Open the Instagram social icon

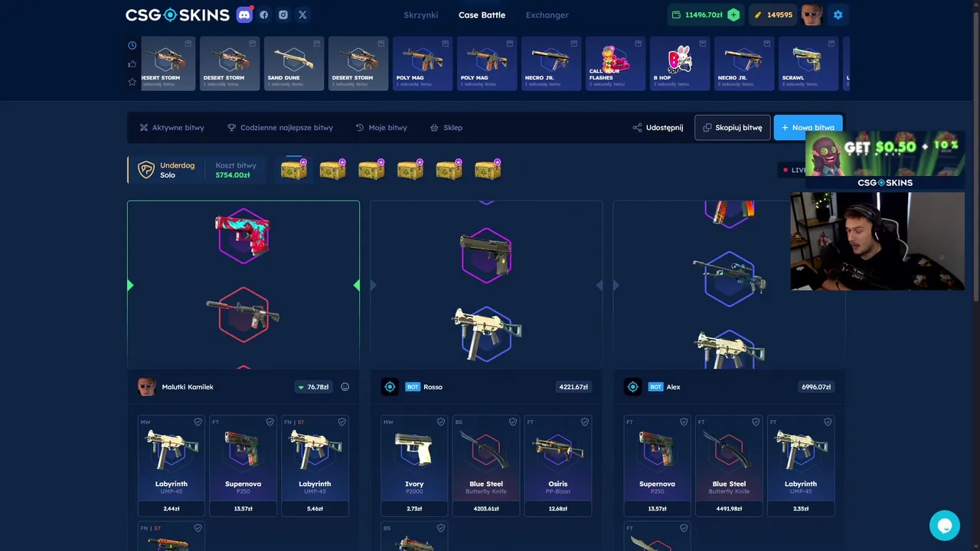tap(283, 15)
